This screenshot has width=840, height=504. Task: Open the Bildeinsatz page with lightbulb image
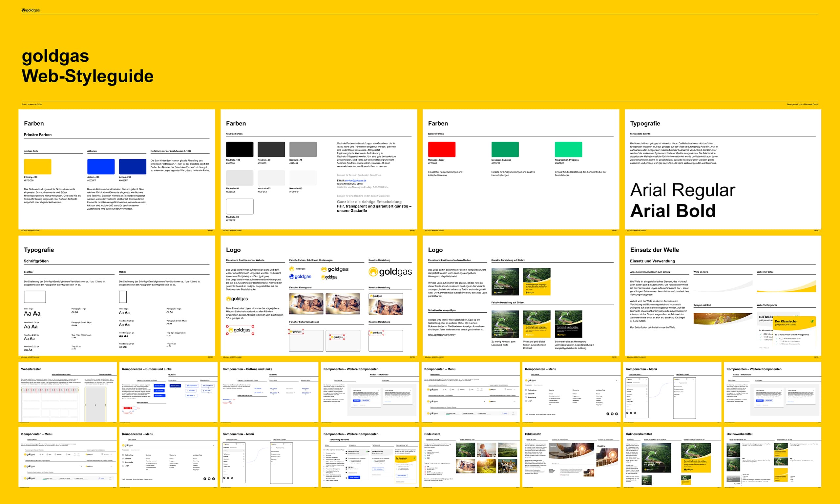(572, 457)
